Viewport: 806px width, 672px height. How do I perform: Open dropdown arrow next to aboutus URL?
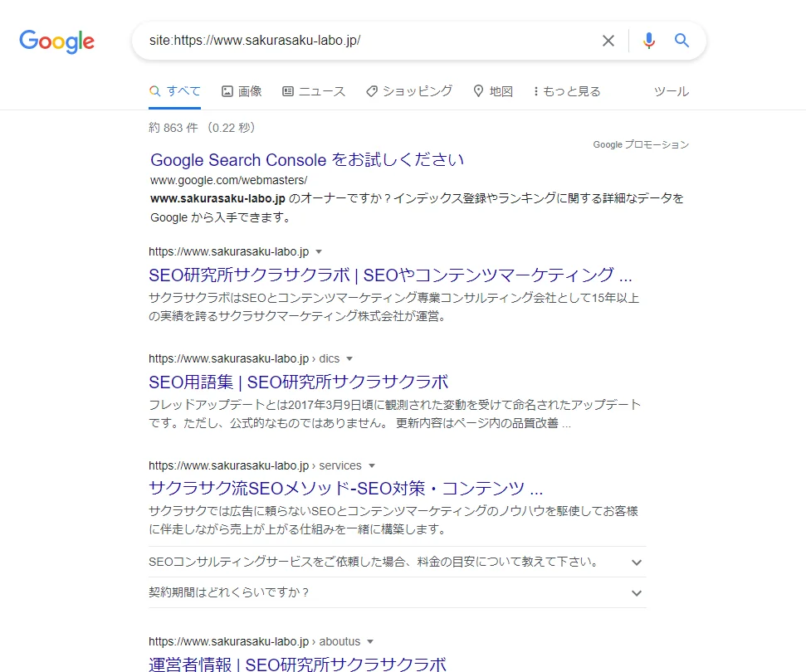pyautogui.click(x=370, y=641)
